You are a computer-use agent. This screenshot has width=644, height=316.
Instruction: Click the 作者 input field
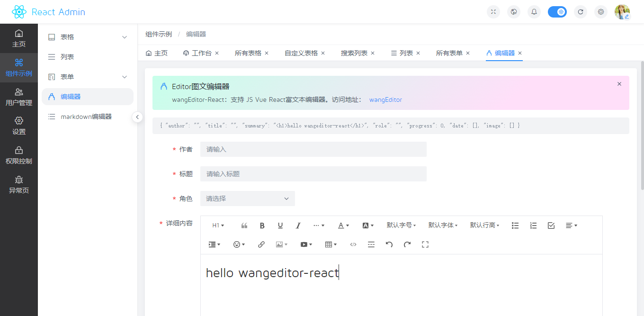[314, 149]
